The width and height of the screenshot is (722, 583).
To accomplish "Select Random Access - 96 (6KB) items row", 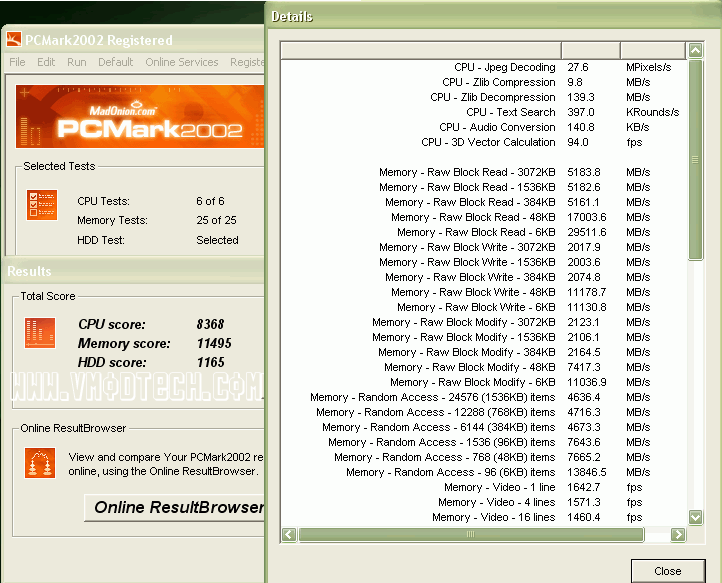I will pyautogui.click(x=483, y=472).
